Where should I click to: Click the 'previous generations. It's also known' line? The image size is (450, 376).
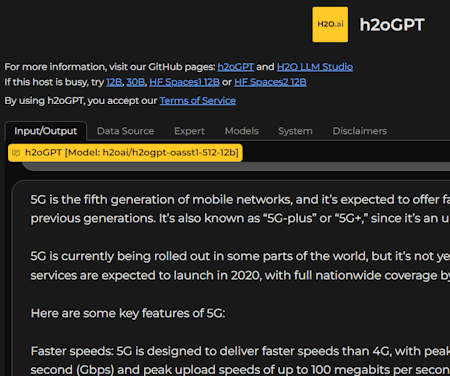(240, 218)
